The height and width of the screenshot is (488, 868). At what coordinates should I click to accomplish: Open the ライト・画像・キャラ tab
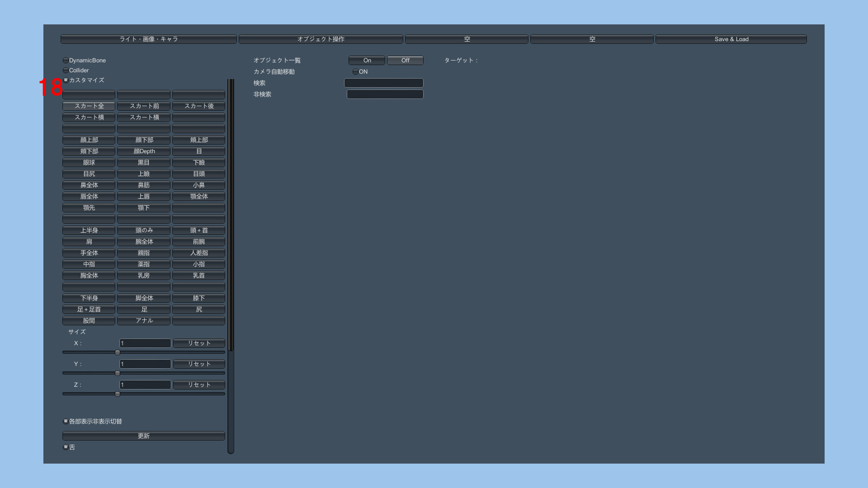coord(148,39)
